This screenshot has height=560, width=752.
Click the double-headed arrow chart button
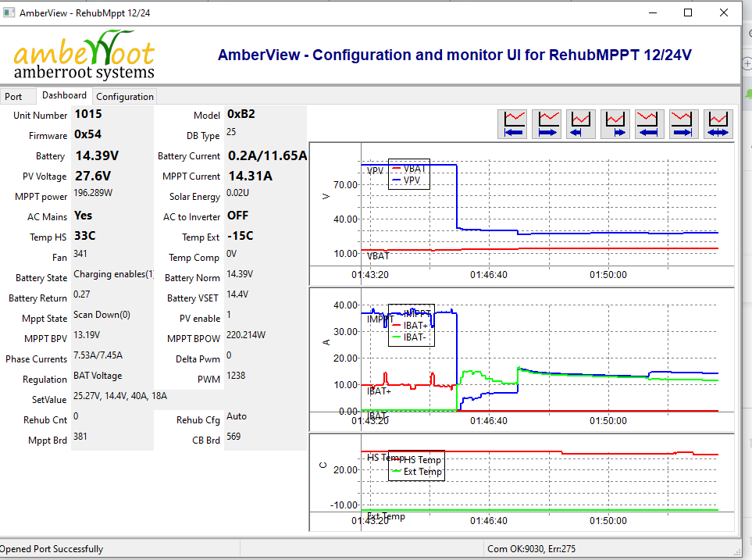(x=719, y=124)
